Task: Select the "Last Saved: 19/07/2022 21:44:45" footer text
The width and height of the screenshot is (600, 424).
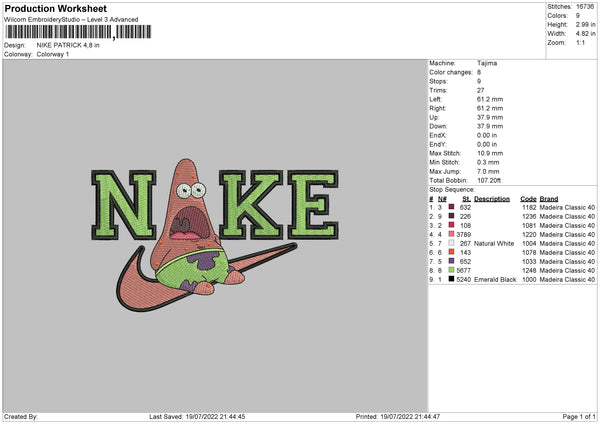Action: point(197,416)
